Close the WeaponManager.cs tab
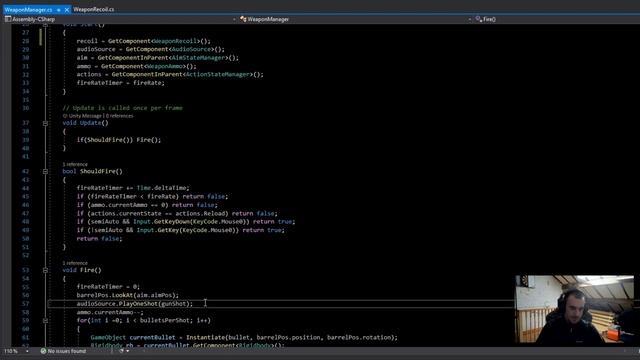Viewport: 640px width, 360px height. click(67, 9)
